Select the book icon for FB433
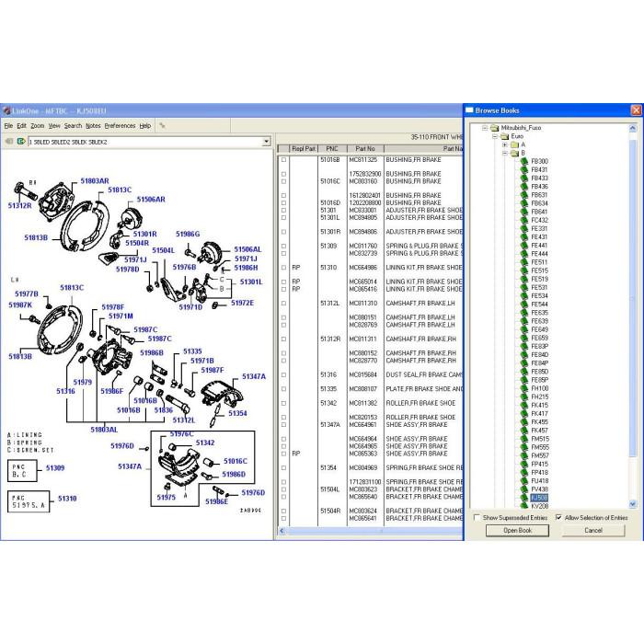Image resolution: width=644 pixels, height=644 pixels. pyautogui.click(x=523, y=178)
